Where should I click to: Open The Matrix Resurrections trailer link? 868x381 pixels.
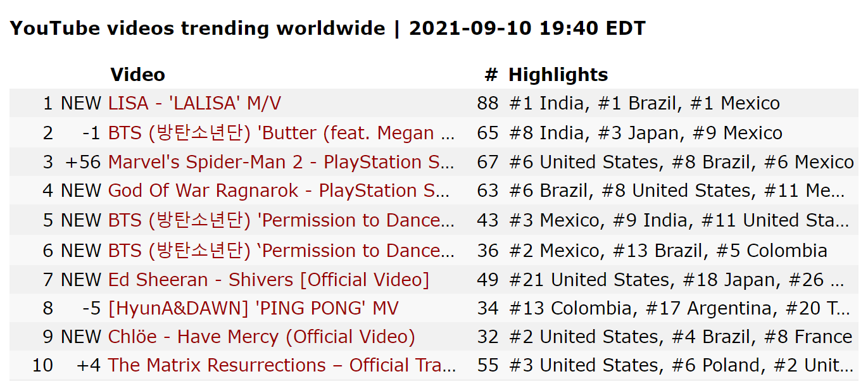pos(282,365)
